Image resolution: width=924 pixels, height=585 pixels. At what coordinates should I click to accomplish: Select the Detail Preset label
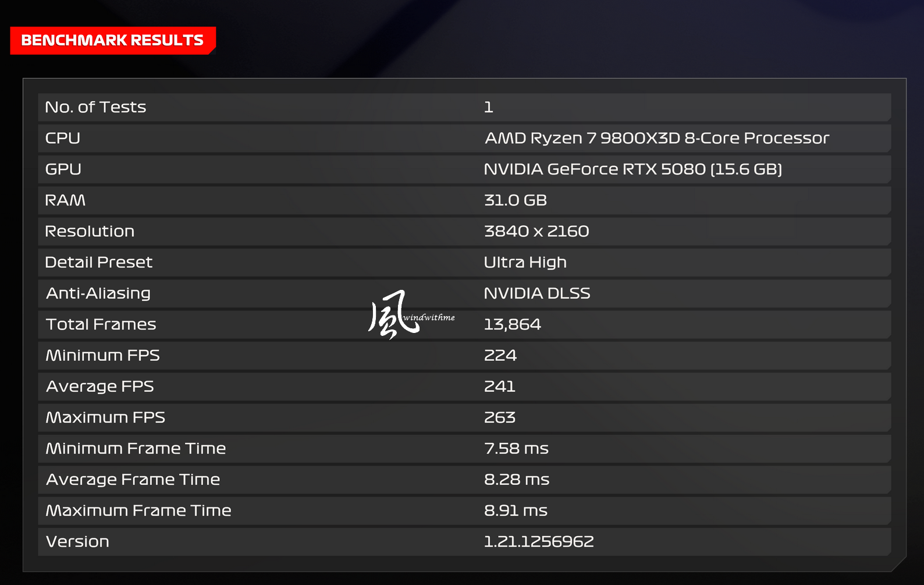pyautogui.click(x=99, y=262)
